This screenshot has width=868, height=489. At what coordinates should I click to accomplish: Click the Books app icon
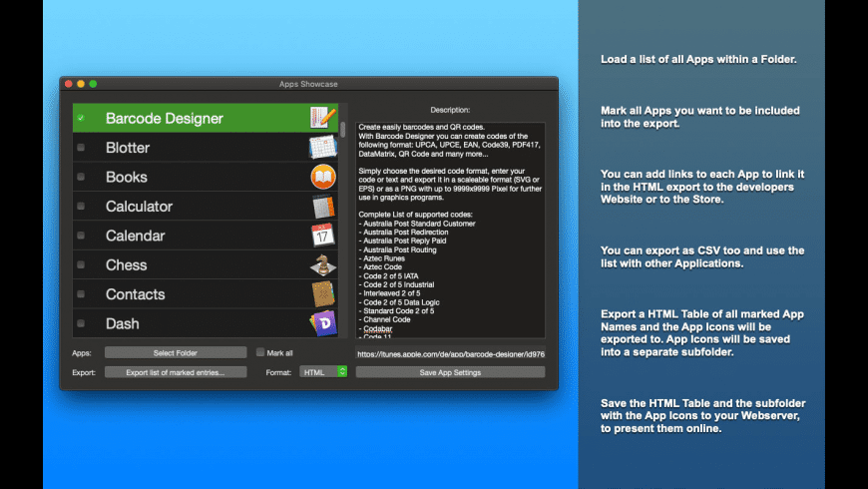tap(323, 177)
